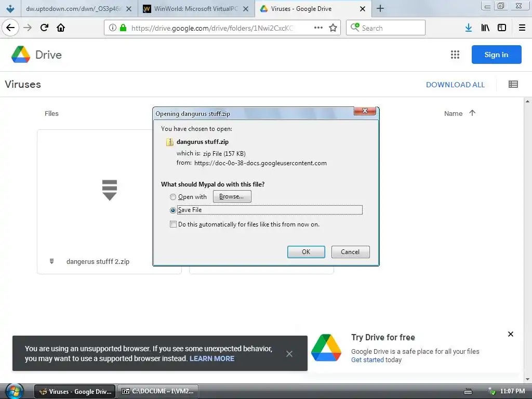Viewport: 532px width, 399px height.
Task: Close the WinWorld tab
Action: (x=247, y=9)
